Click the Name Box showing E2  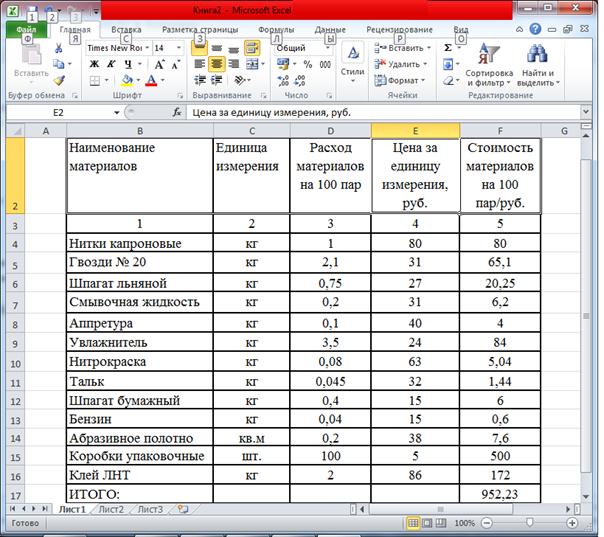pyautogui.click(x=64, y=112)
